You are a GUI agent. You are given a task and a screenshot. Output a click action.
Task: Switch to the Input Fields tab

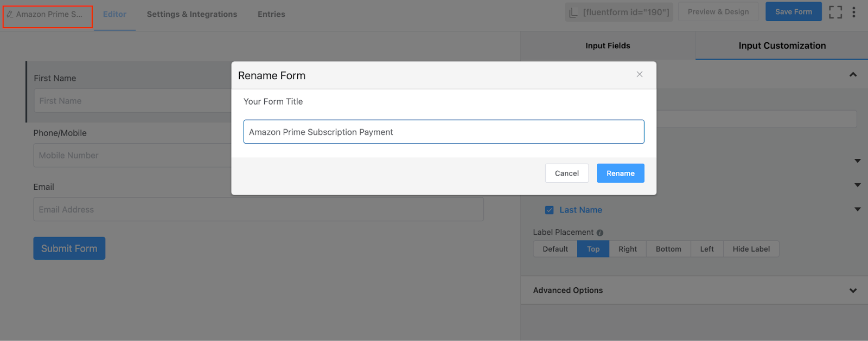(x=608, y=46)
